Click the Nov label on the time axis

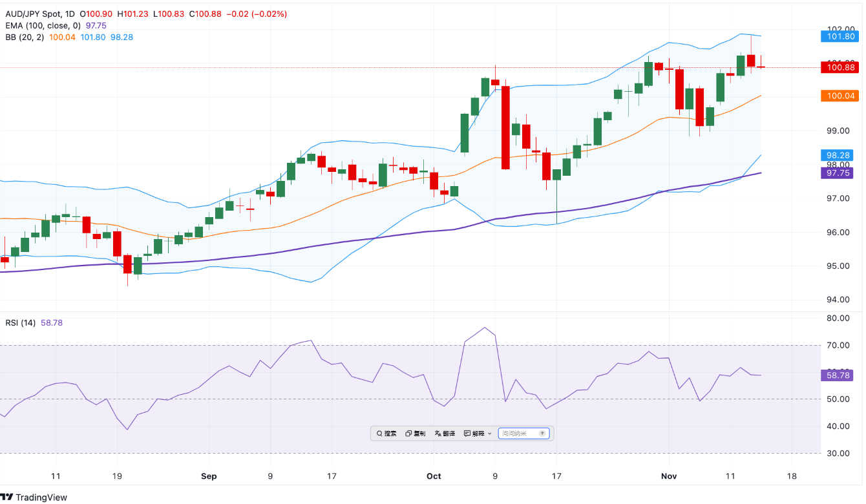click(670, 476)
